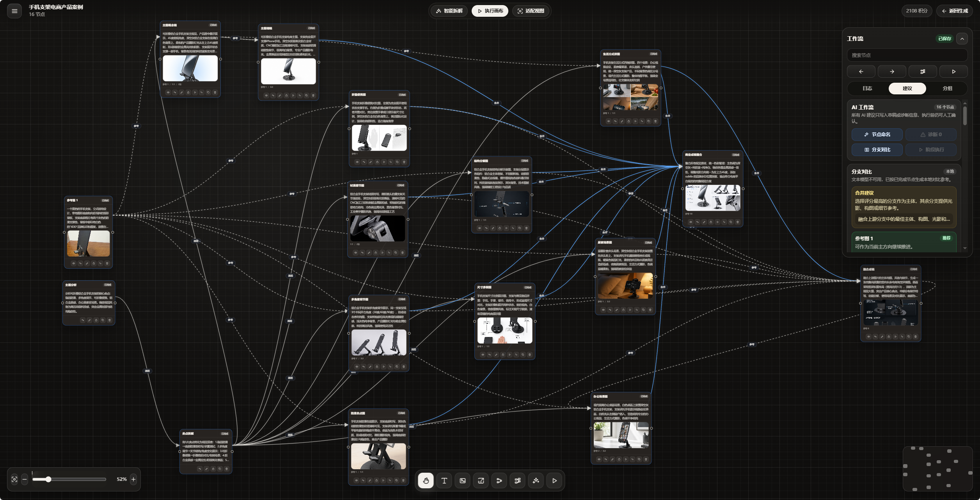Collapse the 工作流 panel with chevron
The image size is (980, 500).
coord(962,39)
